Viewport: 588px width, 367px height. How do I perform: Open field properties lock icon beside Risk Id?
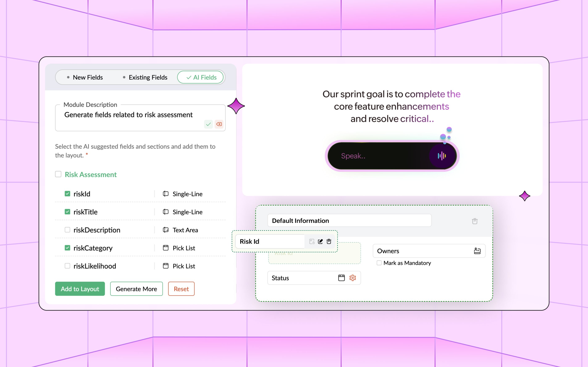(x=311, y=241)
